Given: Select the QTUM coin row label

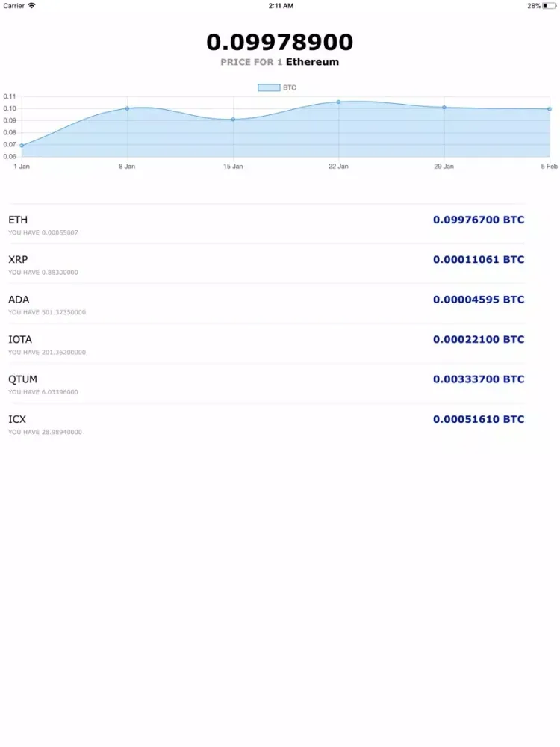Looking at the screenshot, I should tap(22, 379).
